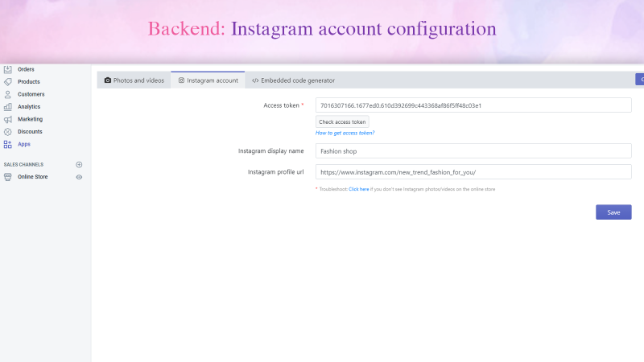View Online Store via eye icon
The height and width of the screenshot is (362, 644).
79,177
